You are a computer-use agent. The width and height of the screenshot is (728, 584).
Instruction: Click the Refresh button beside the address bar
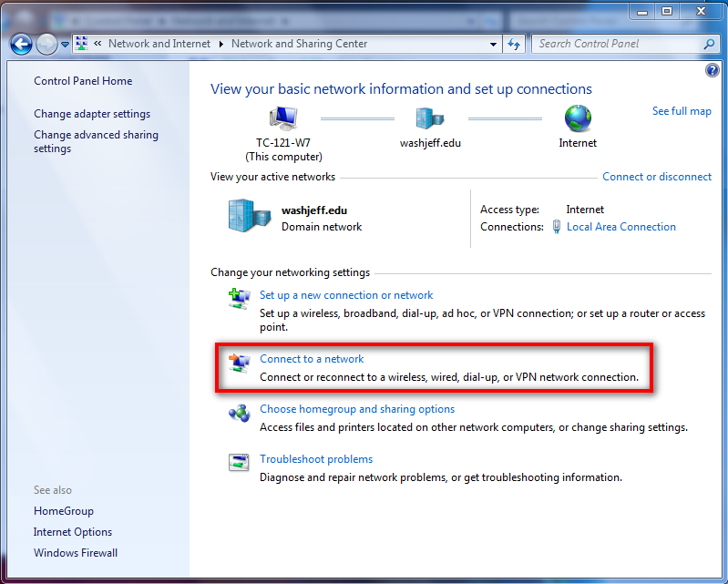point(514,45)
